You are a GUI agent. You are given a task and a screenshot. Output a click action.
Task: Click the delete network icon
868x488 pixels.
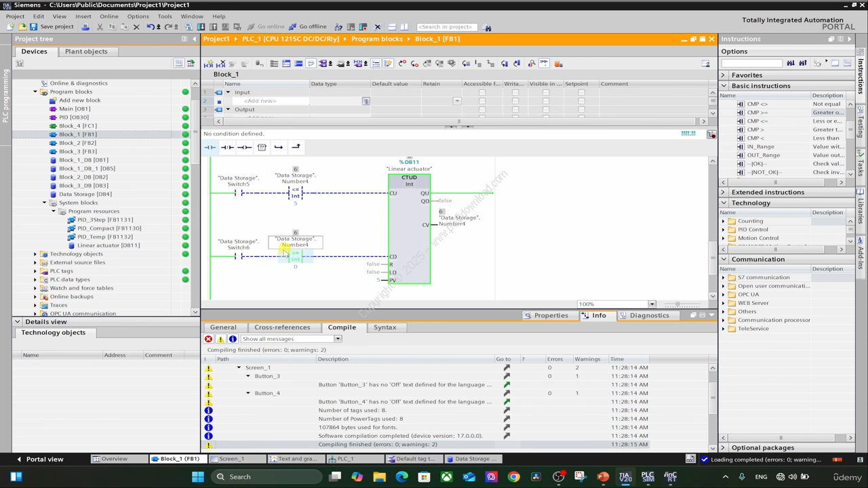(221, 63)
